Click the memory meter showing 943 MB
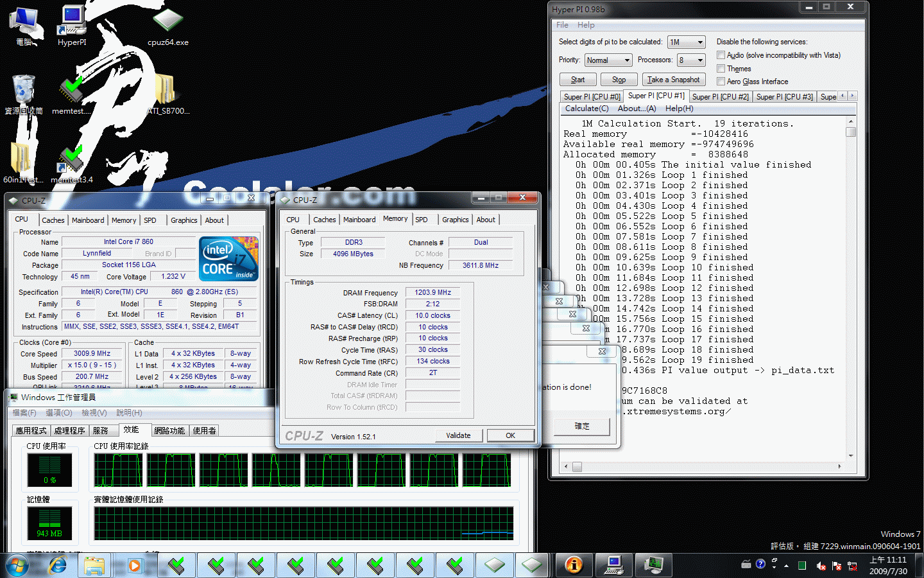The image size is (924, 578). [49, 522]
